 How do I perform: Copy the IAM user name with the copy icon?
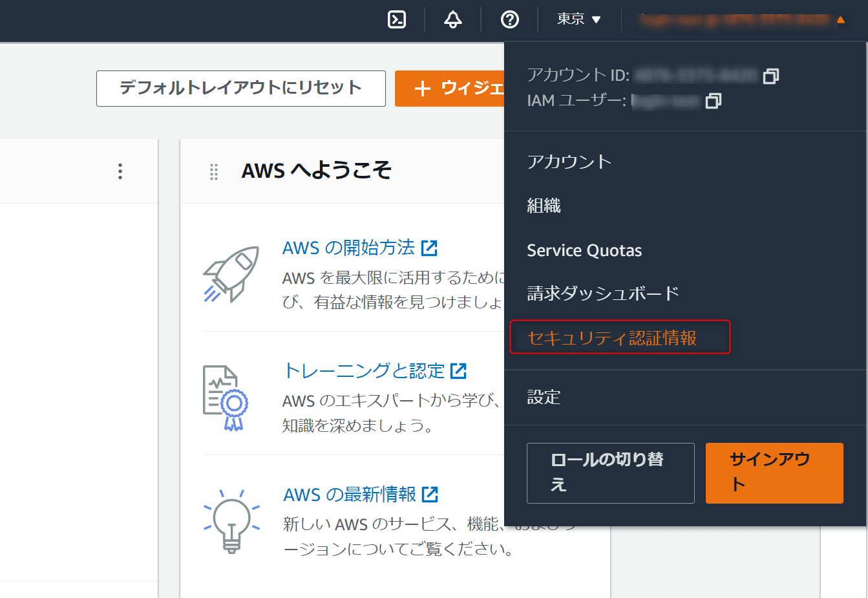pos(714,101)
